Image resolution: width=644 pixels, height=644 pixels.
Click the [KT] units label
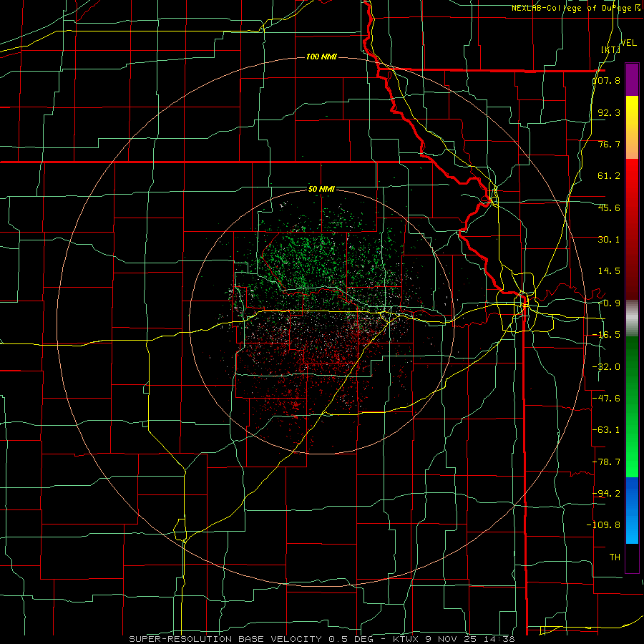(x=611, y=49)
